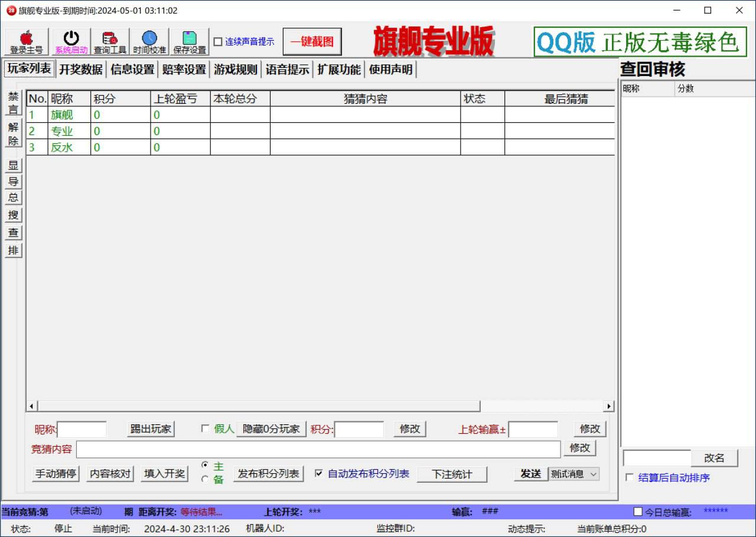Image resolution: width=756 pixels, height=537 pixels.
Task: Click the 显 side button
Action: pyautogui.click(x=13, y=166)
